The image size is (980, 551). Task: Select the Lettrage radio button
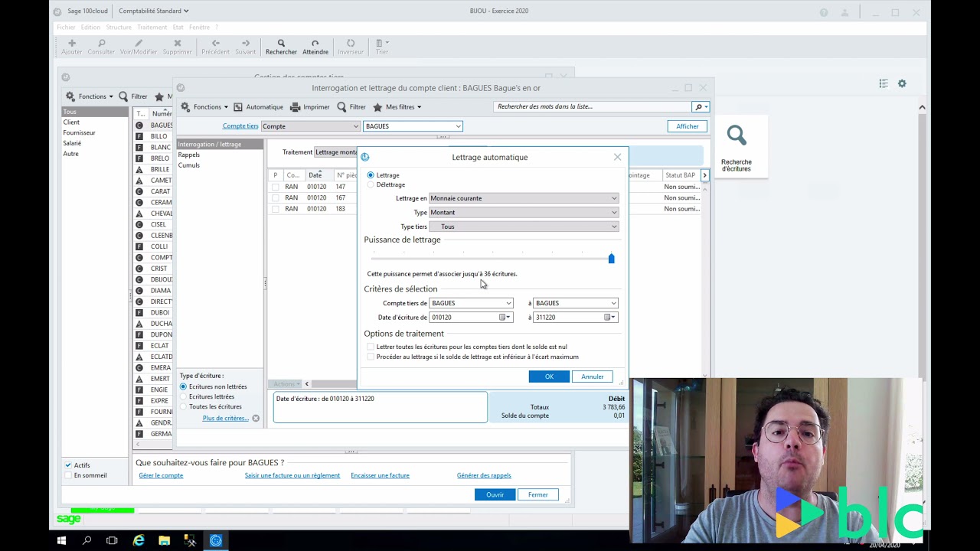(x=371, y=175)
